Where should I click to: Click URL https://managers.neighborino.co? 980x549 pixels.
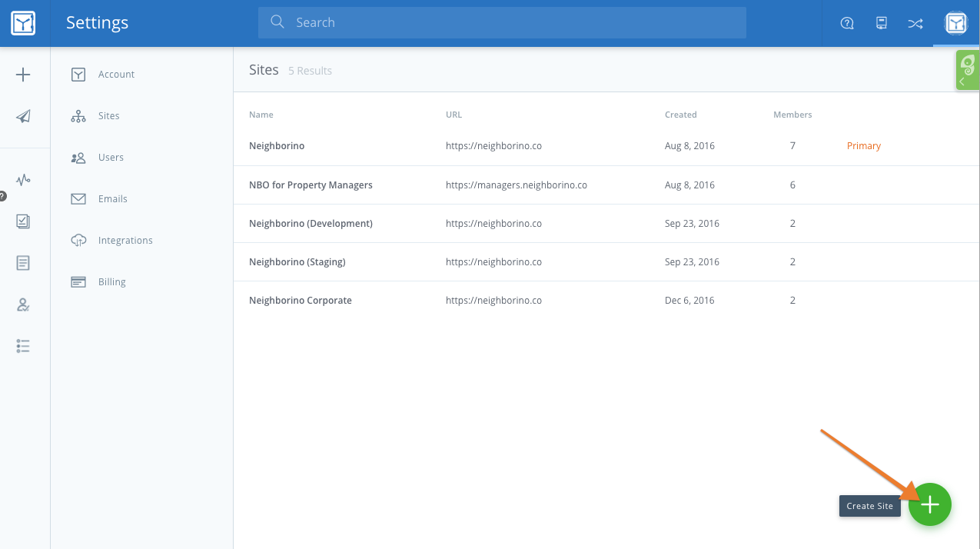tap(517, 185)
